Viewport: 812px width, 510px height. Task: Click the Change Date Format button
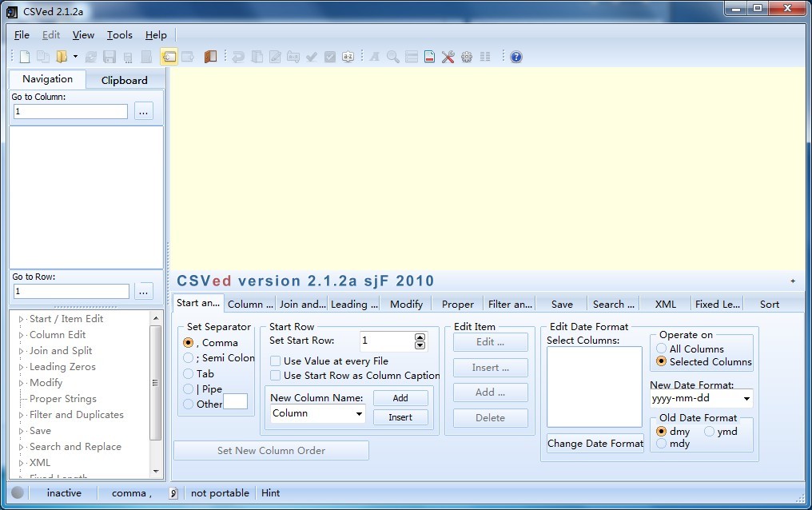[595, 444]
